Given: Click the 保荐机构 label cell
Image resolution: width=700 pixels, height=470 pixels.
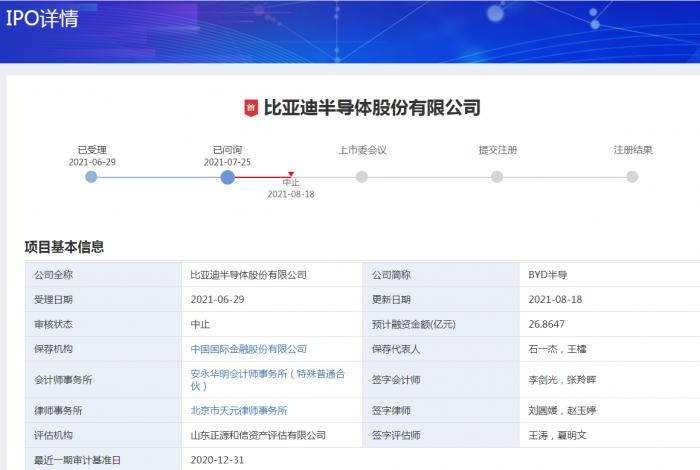Looking at the screenshot, I should pyautogui.click(x=103, y=349).
